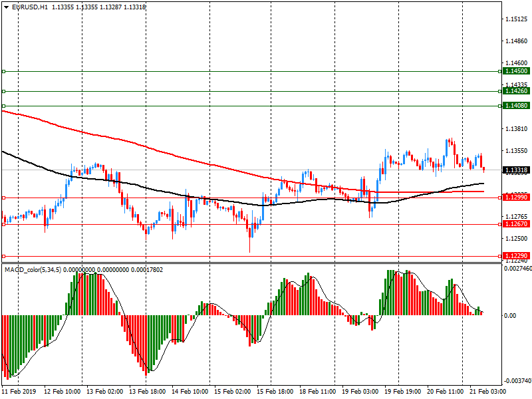
Task: Grab left handle of the 1.12990 line
Action: pos(4,198)
